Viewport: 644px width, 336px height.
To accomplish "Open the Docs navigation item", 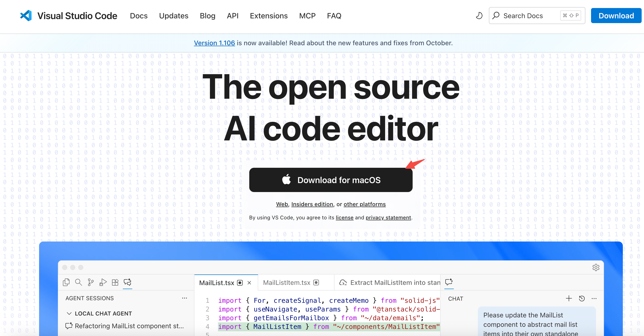I will pyautogui.click(x=139, y=16).
